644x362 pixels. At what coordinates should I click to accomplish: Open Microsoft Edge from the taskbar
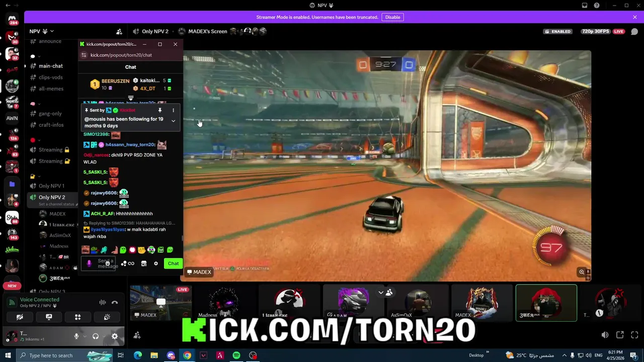(x=137, y=355)
